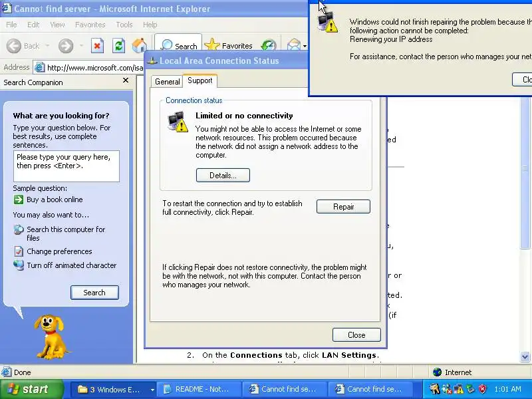This screenshot has height=399, width=532.
Task: Open the Media toolbar icon
Action: click(x=269, y=46)
